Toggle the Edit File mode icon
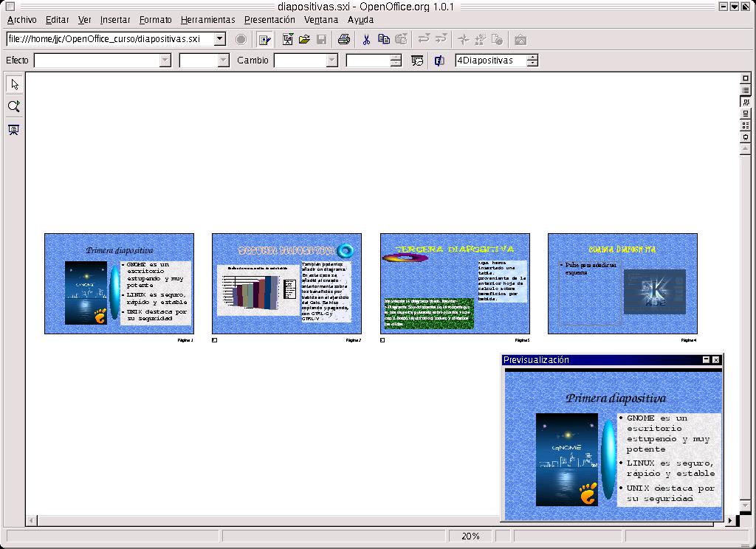Screen dimensions: 756x549 [x=264, y=39]
